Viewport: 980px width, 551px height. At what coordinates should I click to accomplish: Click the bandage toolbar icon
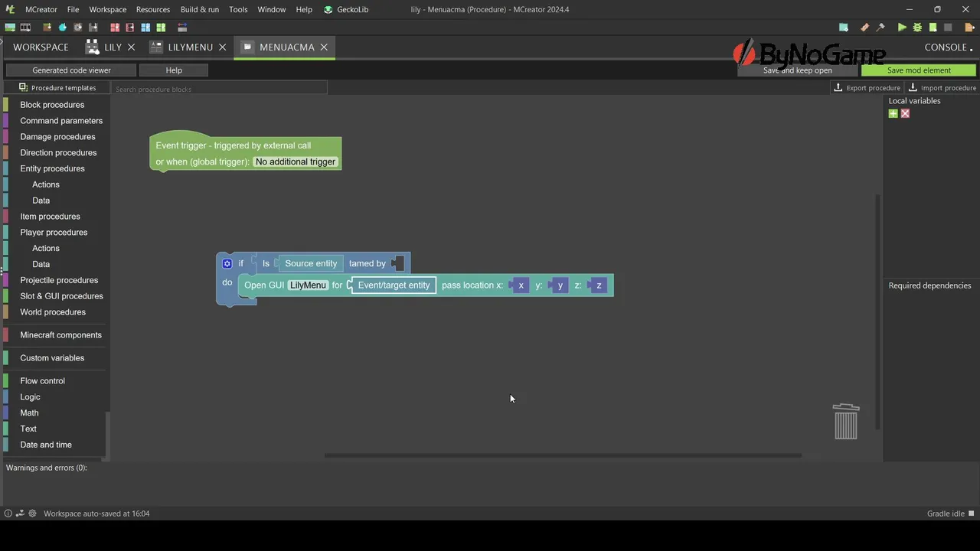(x=865, y=28)
